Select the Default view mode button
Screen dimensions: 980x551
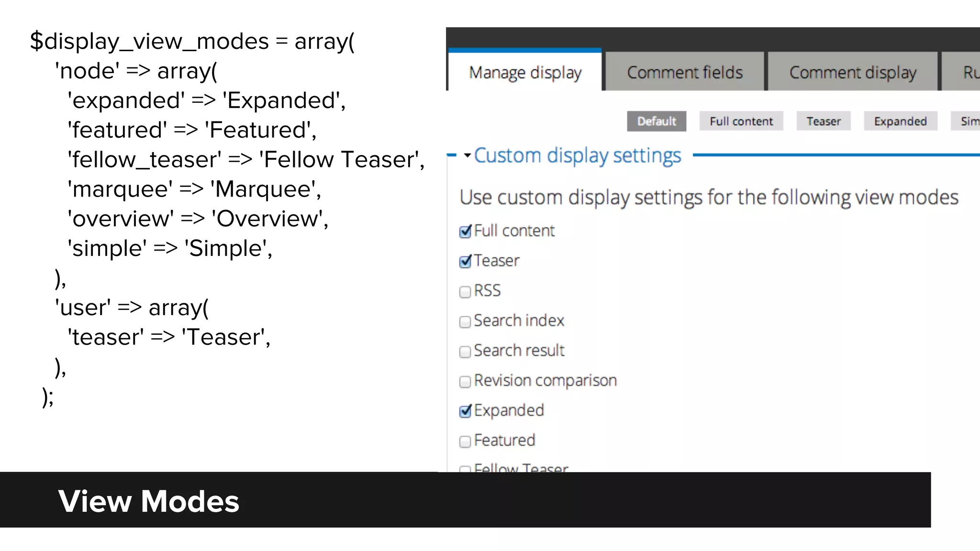click(x=657, y=121)
